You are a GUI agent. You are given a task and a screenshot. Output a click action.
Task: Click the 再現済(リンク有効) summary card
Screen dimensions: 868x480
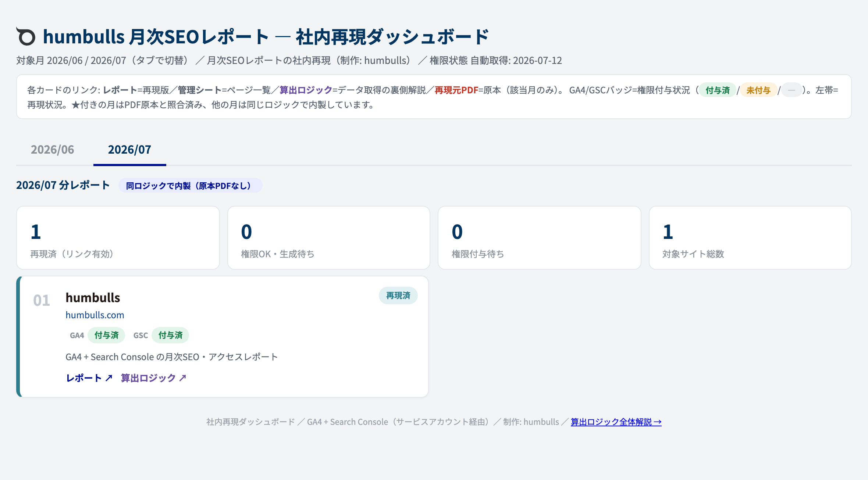[x=118, y=238]
